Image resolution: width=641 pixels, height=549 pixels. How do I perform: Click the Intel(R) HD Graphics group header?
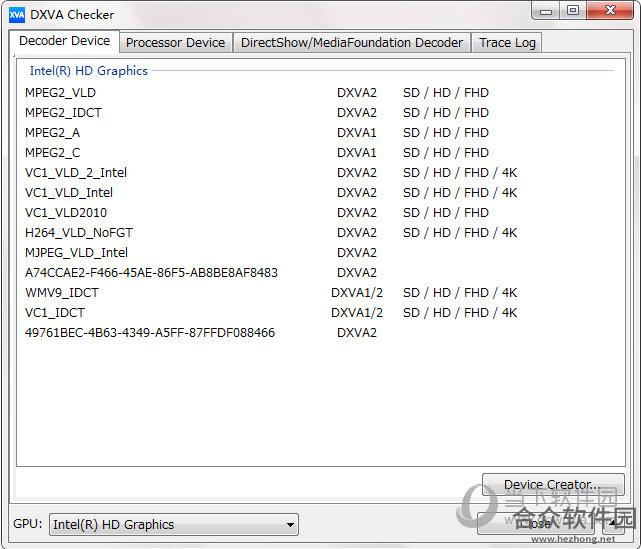click(x=89, y=71)
